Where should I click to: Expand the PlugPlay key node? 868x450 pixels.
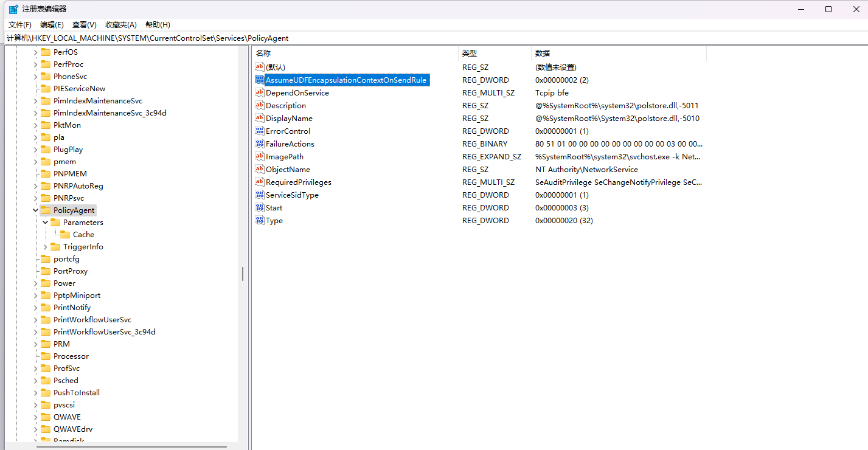[x=35, y=150]
